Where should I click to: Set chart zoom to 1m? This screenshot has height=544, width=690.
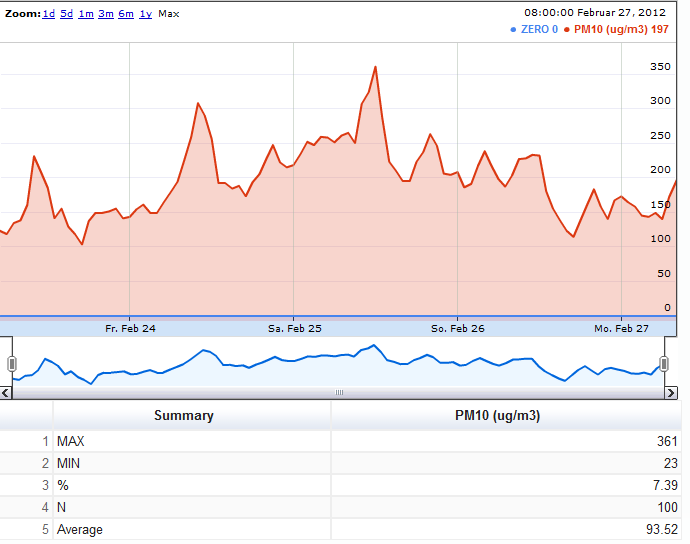(86, 14)
